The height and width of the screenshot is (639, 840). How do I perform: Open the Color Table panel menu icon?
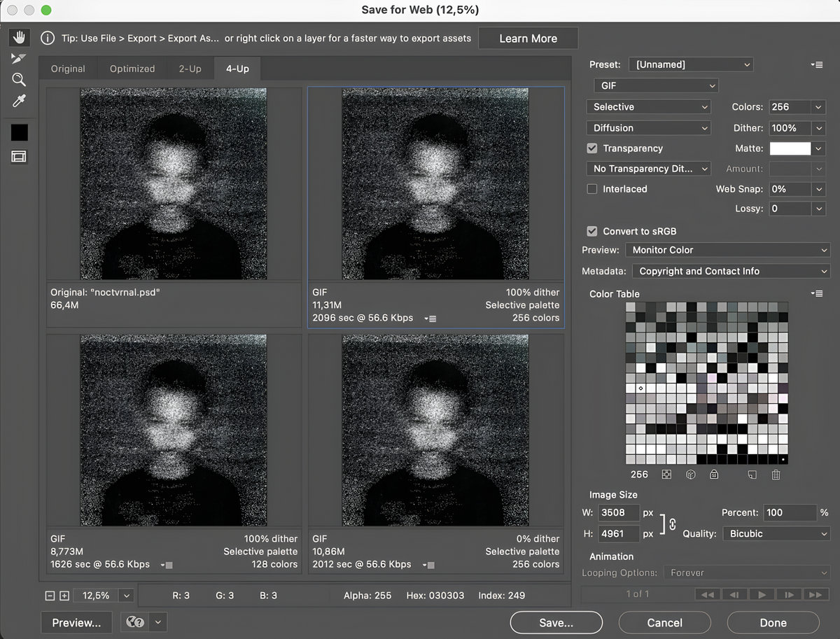point(816,293)
